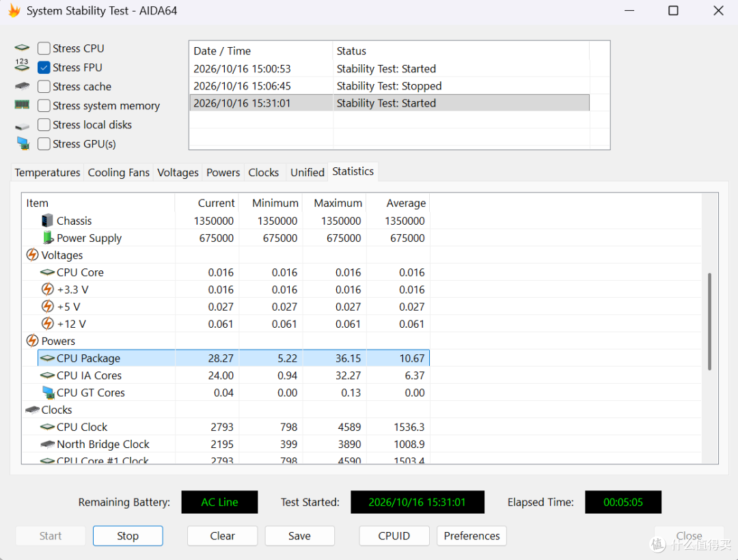The height and width of the screenshot is (560, 738).
Task: Click the North Bridge Clock chip icon
Action: tap(48, 444)
